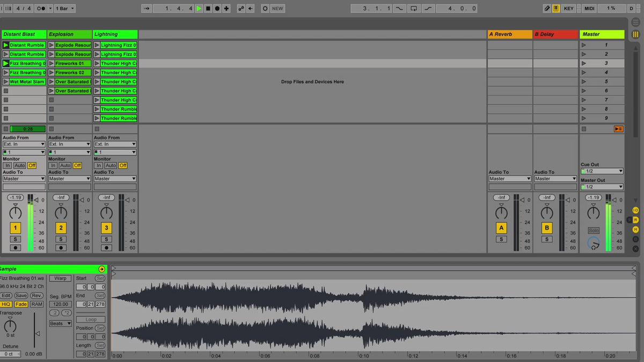Select the Explosion track header
This screenshot has height=362, width=644.
69,34
